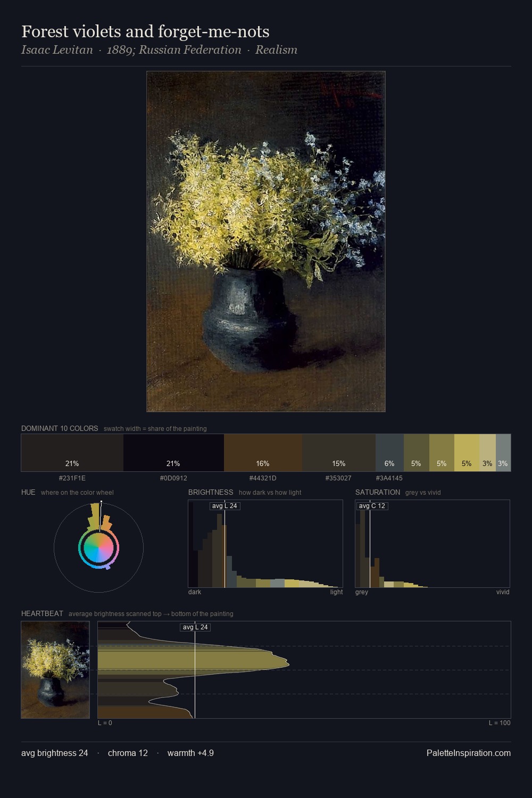Click the 'Realism' style text
Viewport: 532px width, 798px height.
click(276, 50)
